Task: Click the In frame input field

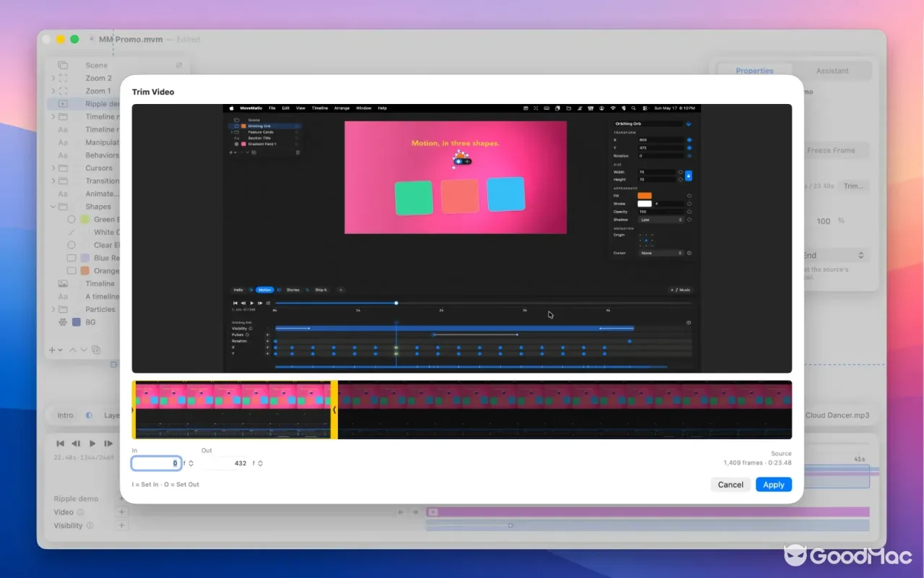Action: coord(156,463)
